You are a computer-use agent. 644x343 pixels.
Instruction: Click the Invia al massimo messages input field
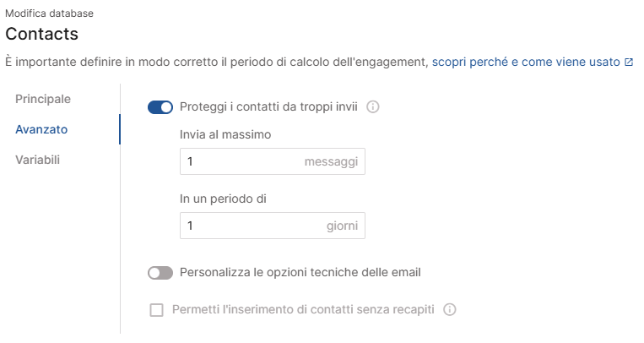point(241,161)
